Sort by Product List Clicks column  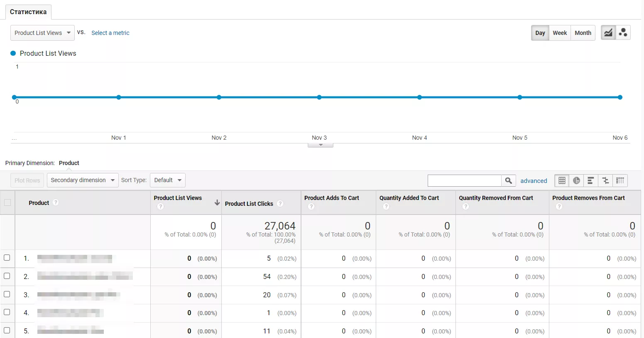click(x=249, y=204)
